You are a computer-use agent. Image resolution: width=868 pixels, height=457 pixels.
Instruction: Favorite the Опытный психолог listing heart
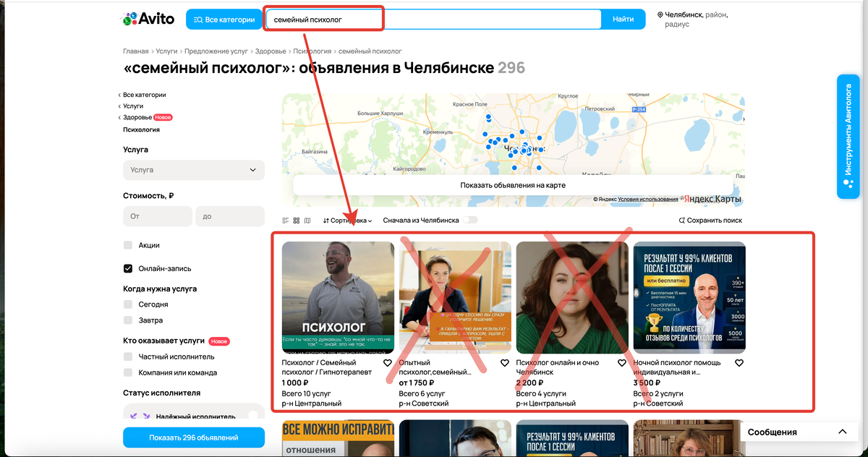click(505, 363)
